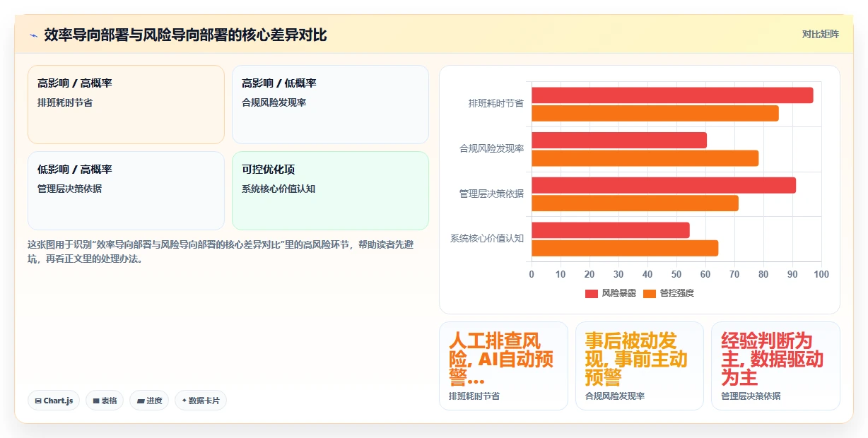Click the orange 排班耗时节省 control bar
Viewport: 868px width, 438px height.
click(655, 113)
